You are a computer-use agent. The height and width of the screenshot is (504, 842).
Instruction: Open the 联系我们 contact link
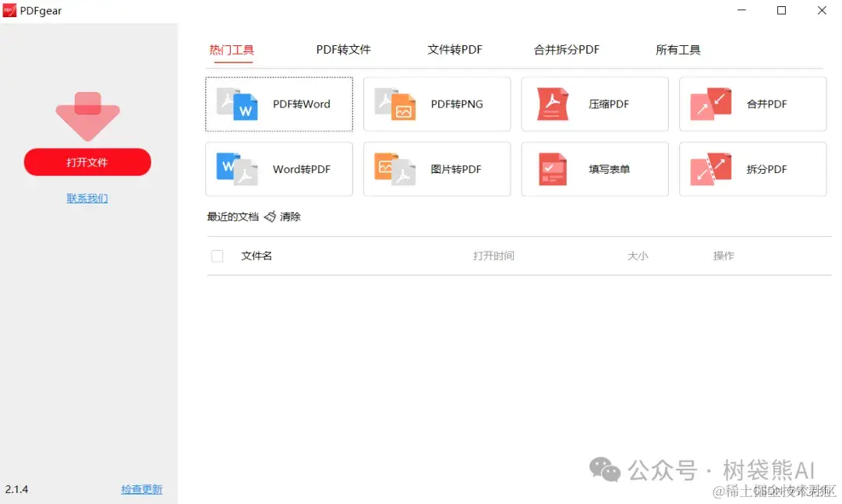tap(87, 198)
